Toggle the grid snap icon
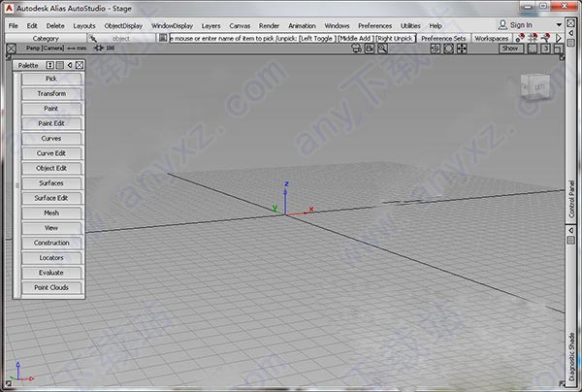 pyautogui.click(x=533, y=38)
